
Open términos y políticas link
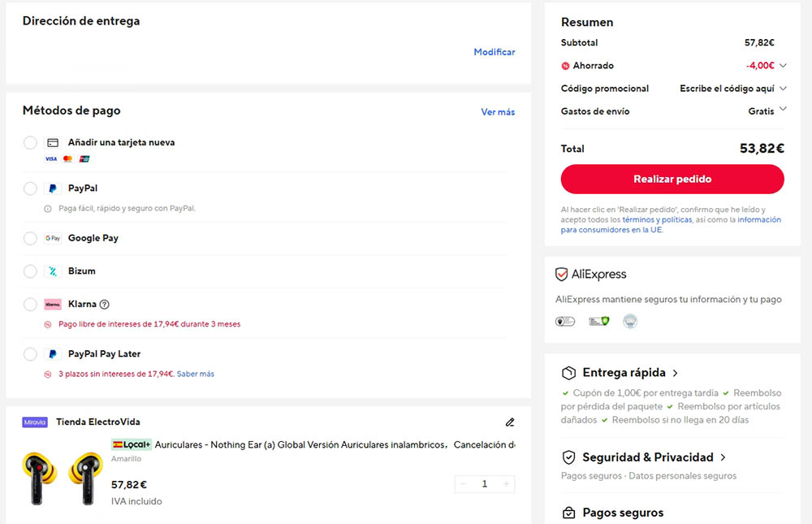(657, 220)
